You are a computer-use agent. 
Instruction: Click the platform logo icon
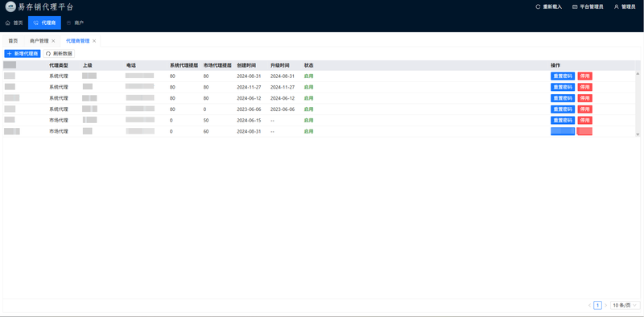click(x=10, y=7)
